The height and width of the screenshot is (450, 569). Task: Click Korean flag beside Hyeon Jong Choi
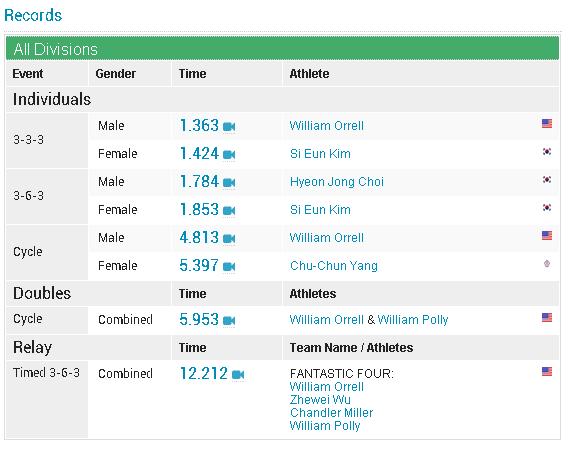(x=547, y=179)
